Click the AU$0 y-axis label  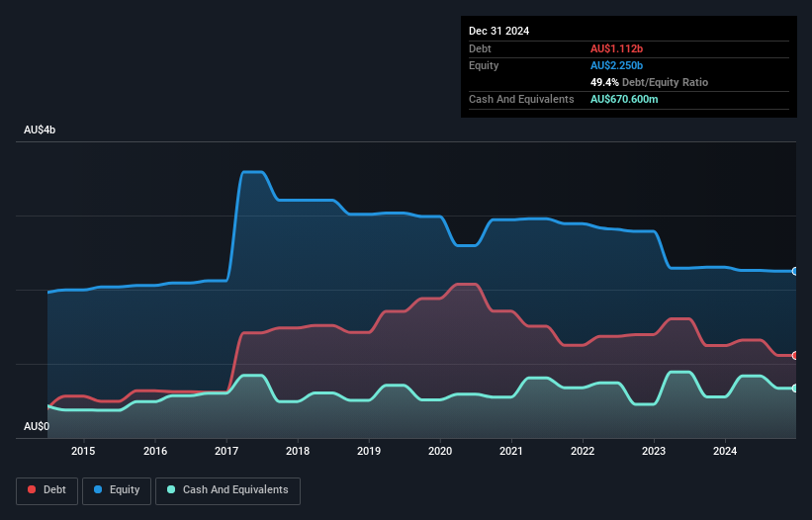coord(37,426)
